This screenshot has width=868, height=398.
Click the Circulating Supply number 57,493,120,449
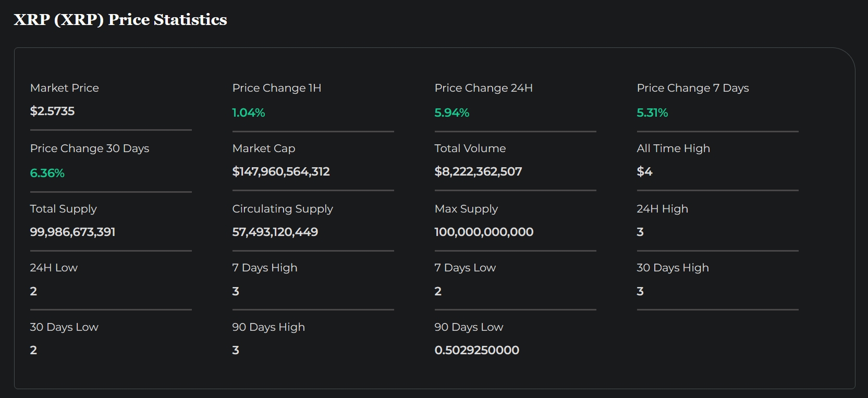(275, 232)
